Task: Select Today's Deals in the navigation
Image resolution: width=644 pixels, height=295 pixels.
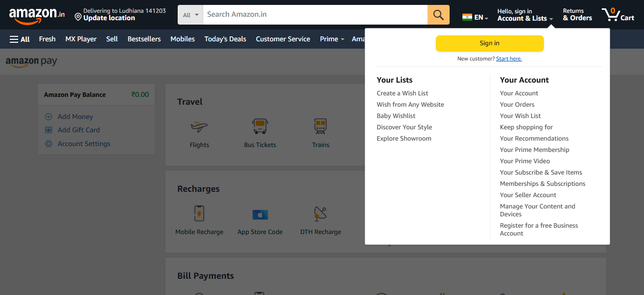Action: click(225, 39)
